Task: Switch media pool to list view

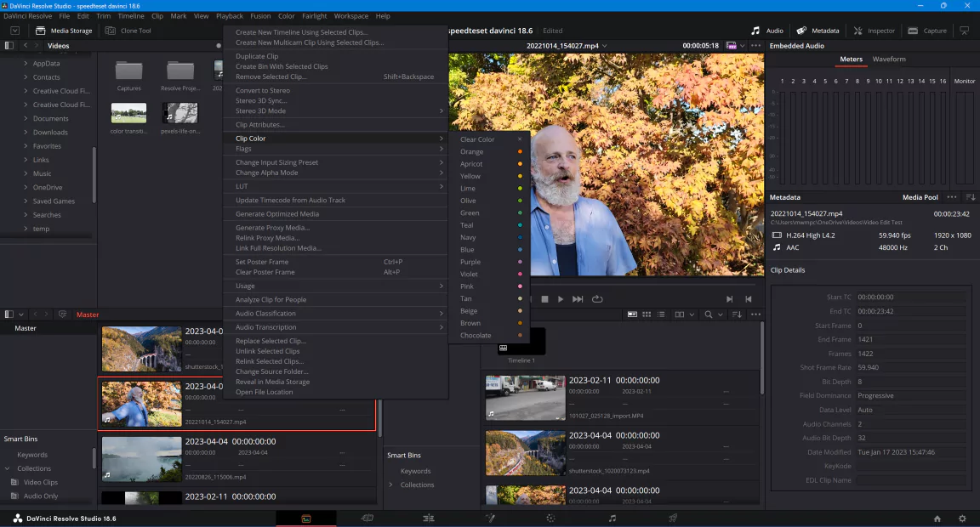Action: coord(661,314)
